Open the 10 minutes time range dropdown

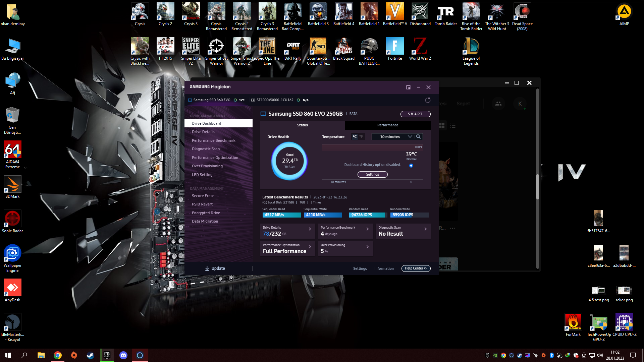tap(393, 137)
